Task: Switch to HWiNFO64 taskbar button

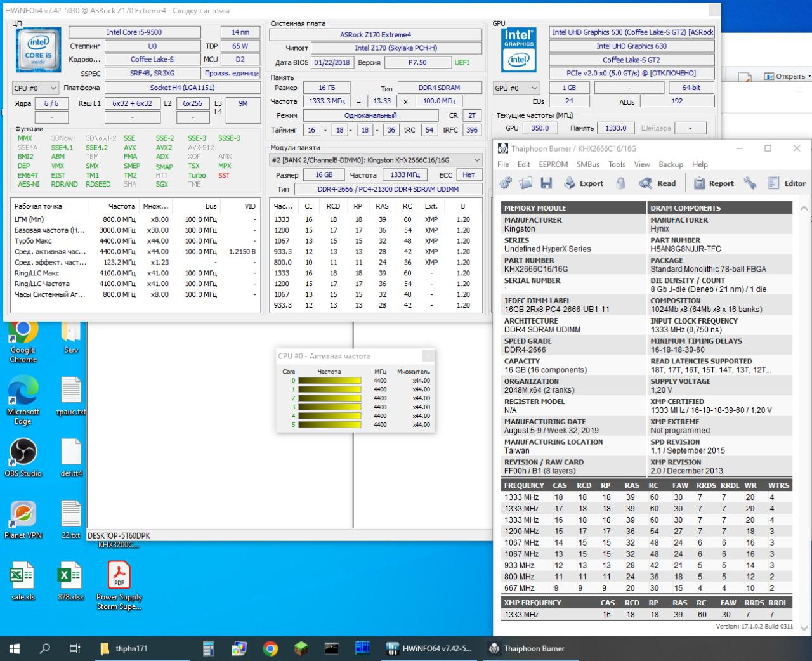Action: [430, 648]
